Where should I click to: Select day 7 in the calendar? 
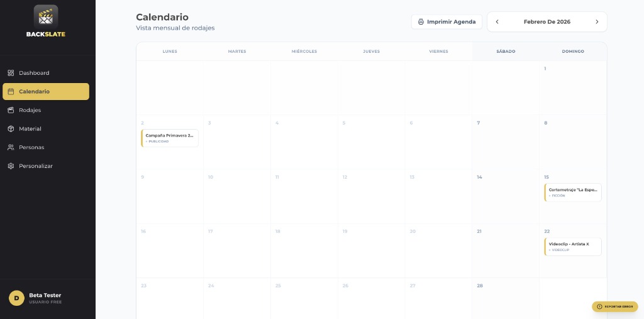478,123
